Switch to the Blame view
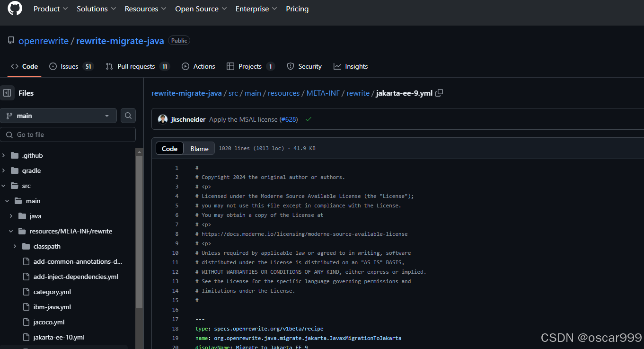The width and height of the screenshot is (644, 349). click(x=199, y=148)
